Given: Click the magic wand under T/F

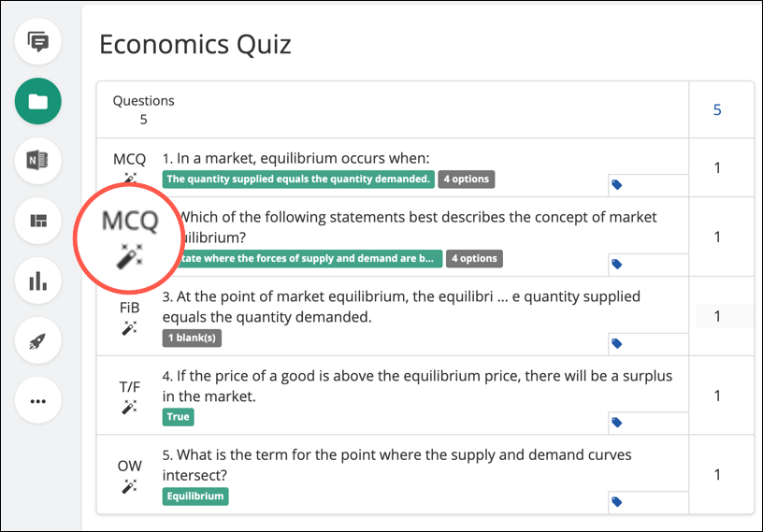Looking at the screenshot, I should click(x=129, y=407).
